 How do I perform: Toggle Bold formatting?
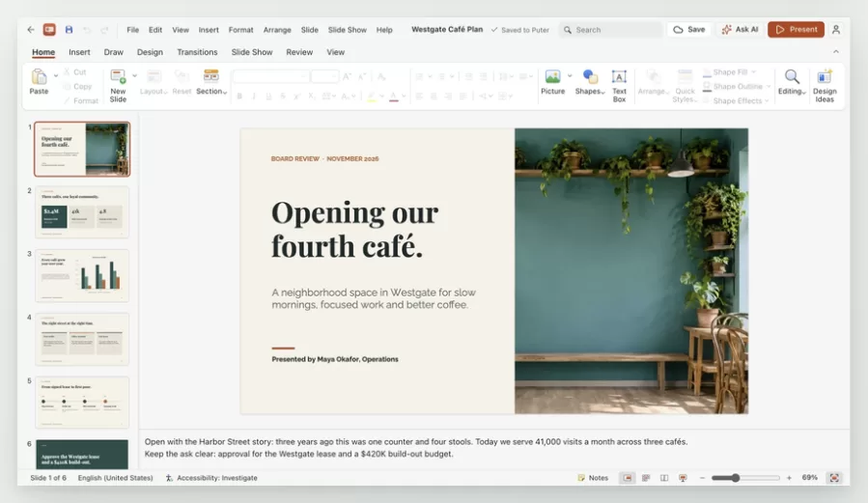(239, 97)
